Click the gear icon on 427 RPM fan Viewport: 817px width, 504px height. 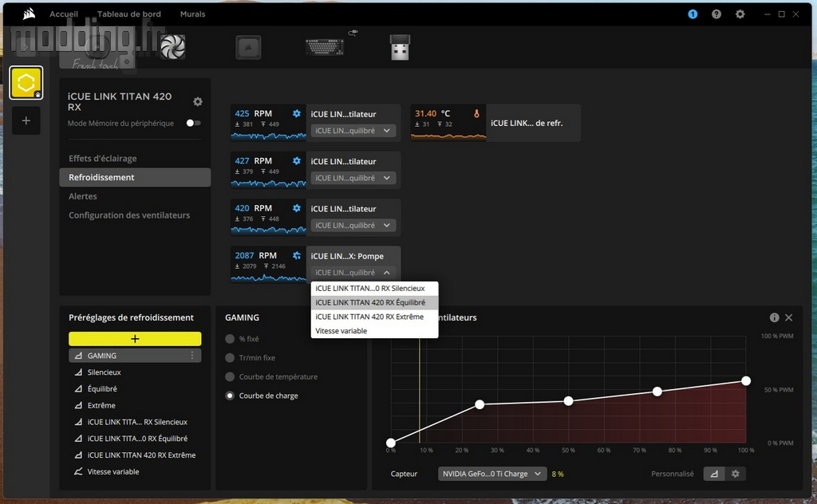click(297, 161)
